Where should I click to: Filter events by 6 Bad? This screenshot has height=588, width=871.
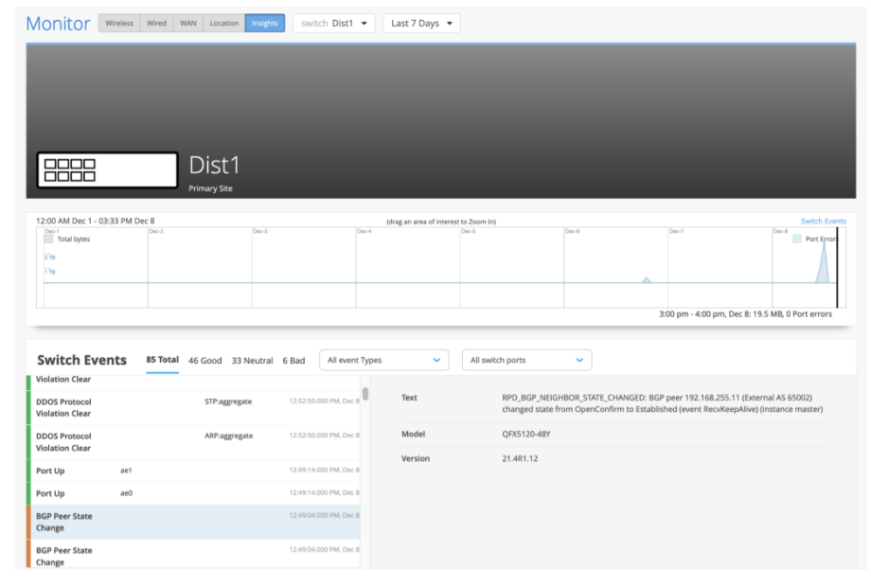[293, 361]
